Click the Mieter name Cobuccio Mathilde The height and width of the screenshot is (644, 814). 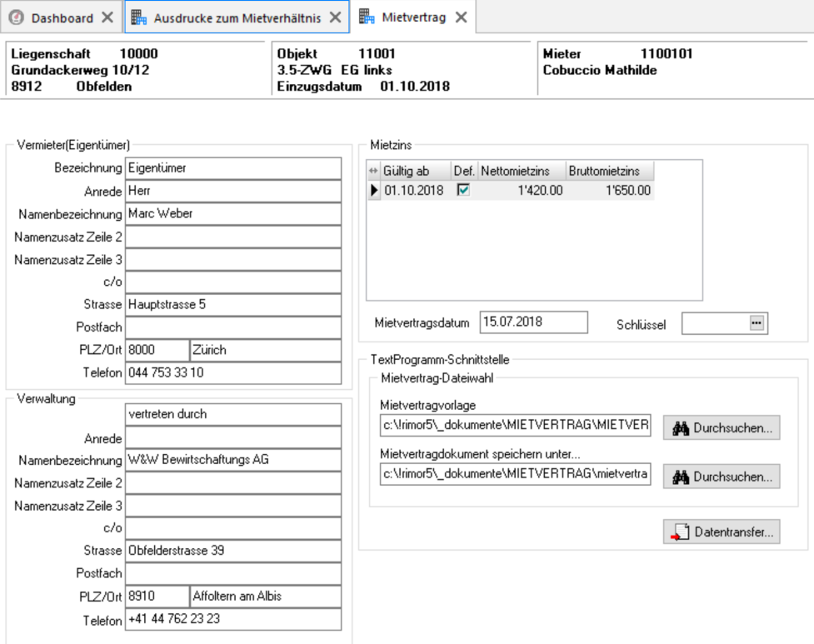[600, 70]
